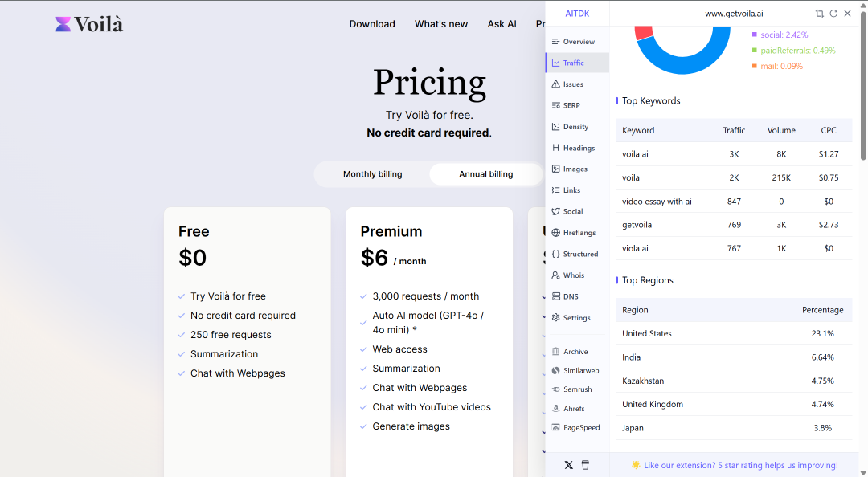Image resolution: width=868 pixels, height=477 pixels.
Task: Click the Similarweb icon
Action: [556, 370]
